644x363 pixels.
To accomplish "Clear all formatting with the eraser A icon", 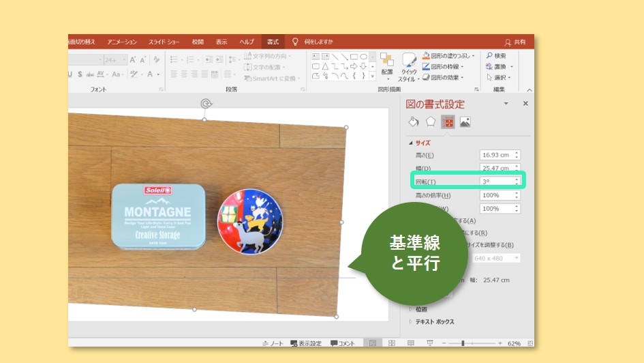I will tap(157, 60).
